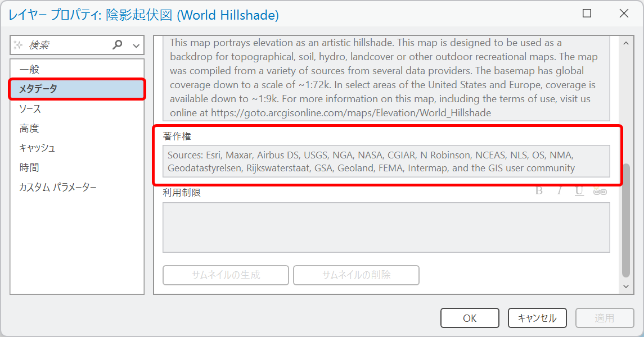Click the Underline formatting icon
644x337 pixels.
click(579, 191)
